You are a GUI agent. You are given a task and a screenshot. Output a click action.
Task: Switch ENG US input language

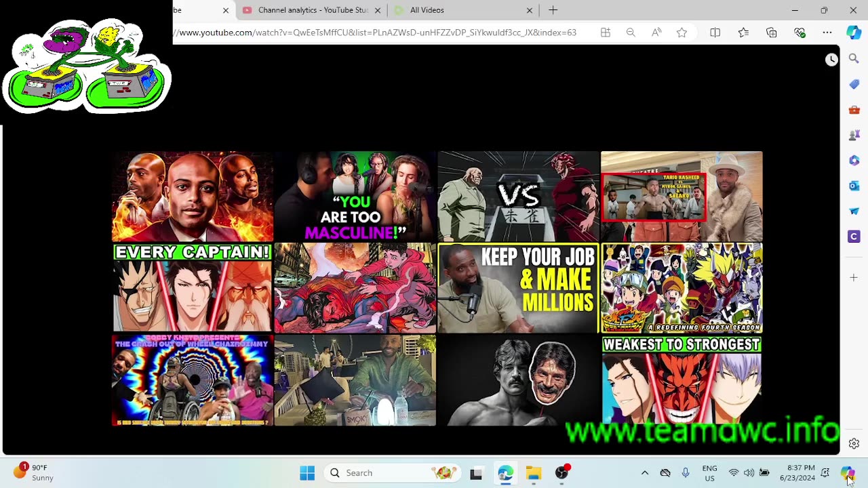point(709,473)
